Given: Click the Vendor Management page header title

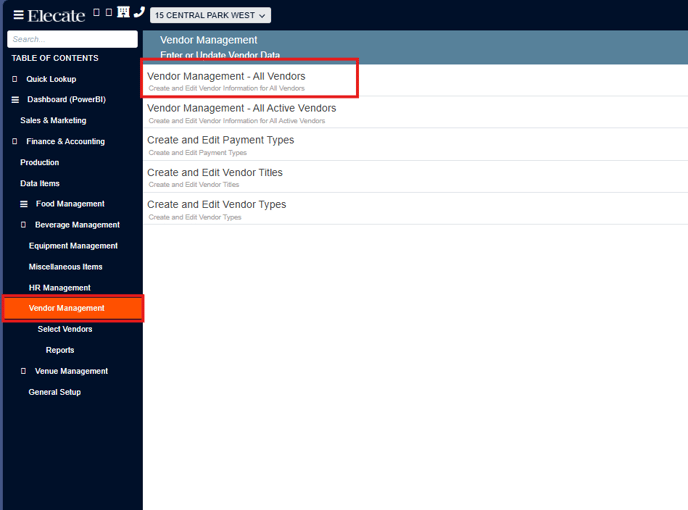Looking at the screenshot, I should pyautogui.click(x=209, y=40).
